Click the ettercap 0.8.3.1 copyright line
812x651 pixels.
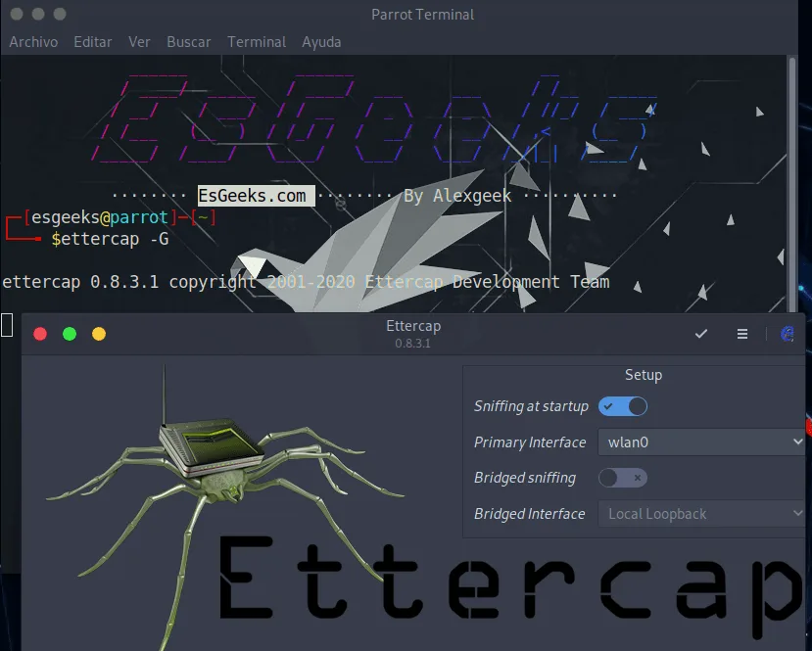click(306, 282)
